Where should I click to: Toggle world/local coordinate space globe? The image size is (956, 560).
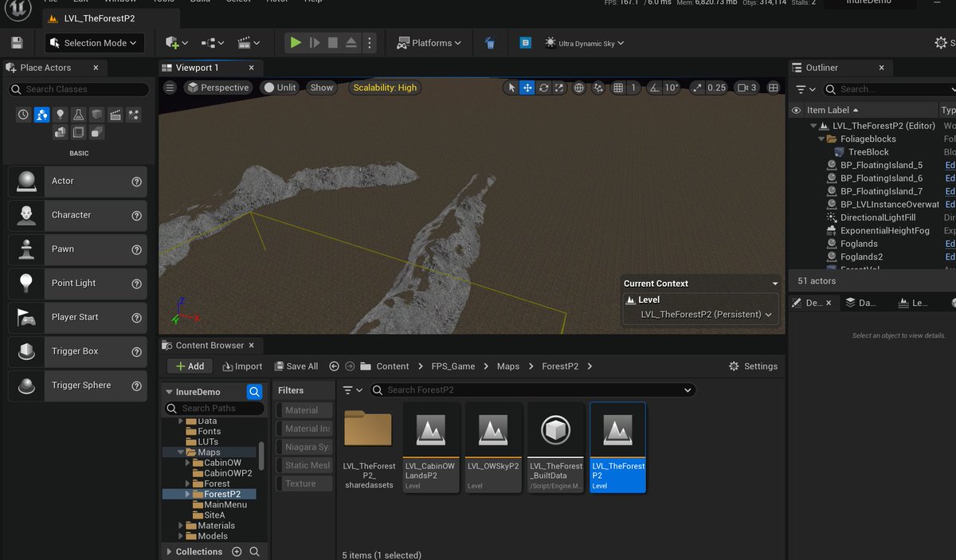coord(579,88)
